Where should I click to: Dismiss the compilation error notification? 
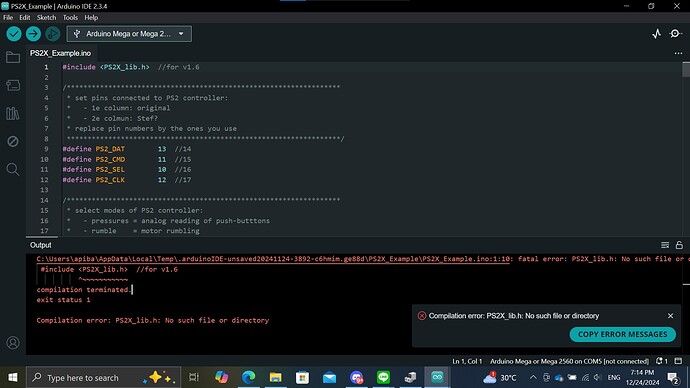pos(670,316)
